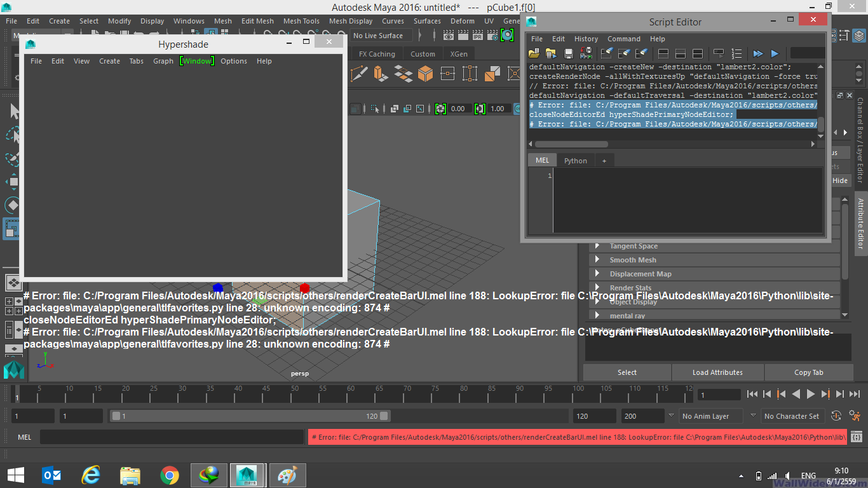Click Load Attributes button

point(718,372)
